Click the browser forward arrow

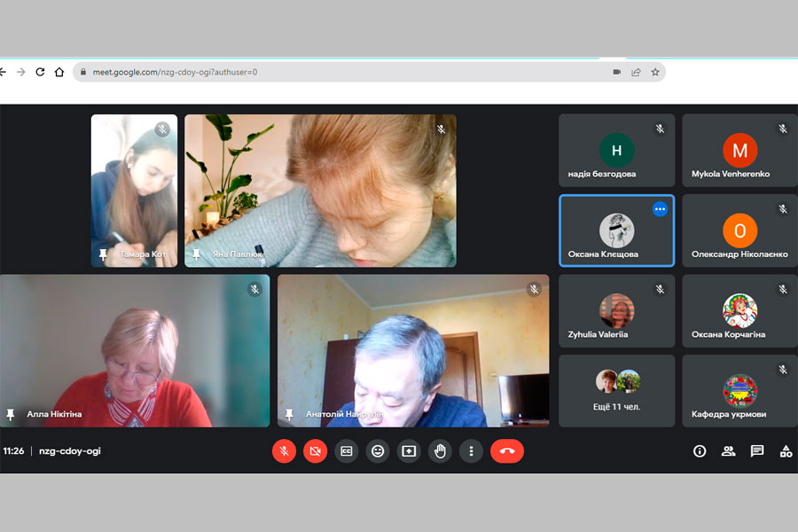click(21, 73)
